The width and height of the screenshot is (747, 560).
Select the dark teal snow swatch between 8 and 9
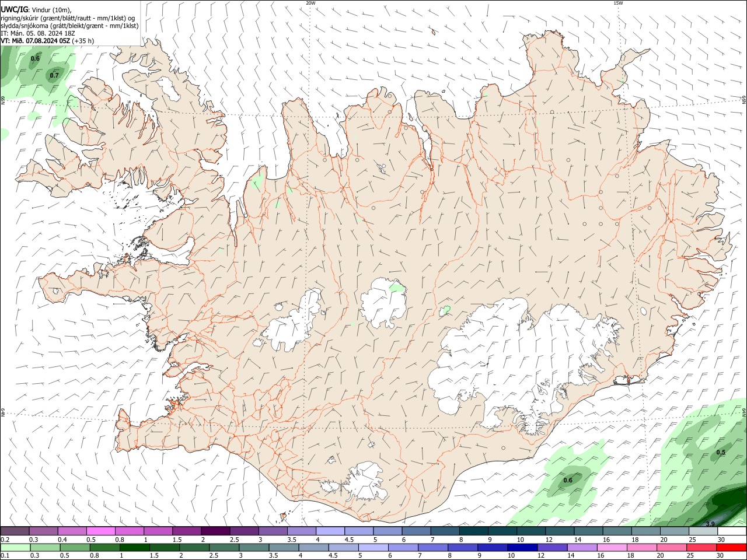tap(473, 531)
